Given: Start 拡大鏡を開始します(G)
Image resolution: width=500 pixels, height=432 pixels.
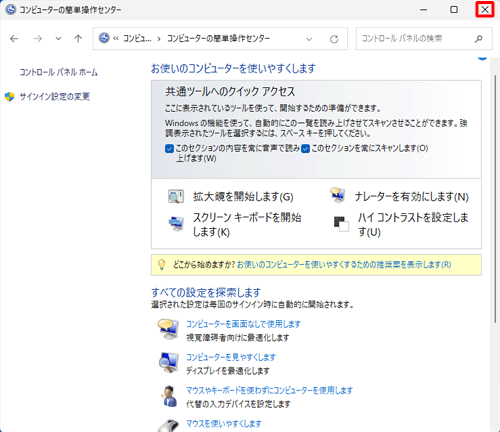Looking at the screenshot, I should coord(243,197).
